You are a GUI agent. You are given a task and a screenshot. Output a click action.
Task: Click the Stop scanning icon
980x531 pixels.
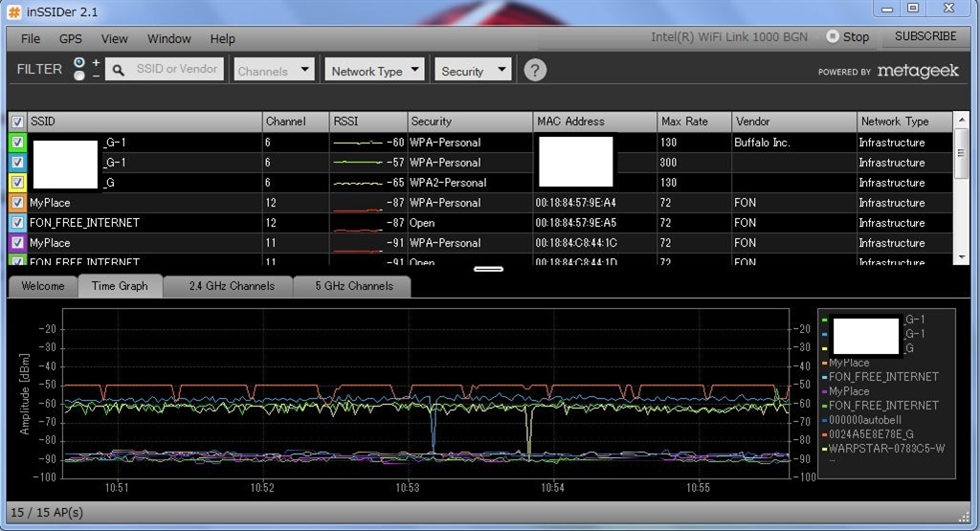833,36
